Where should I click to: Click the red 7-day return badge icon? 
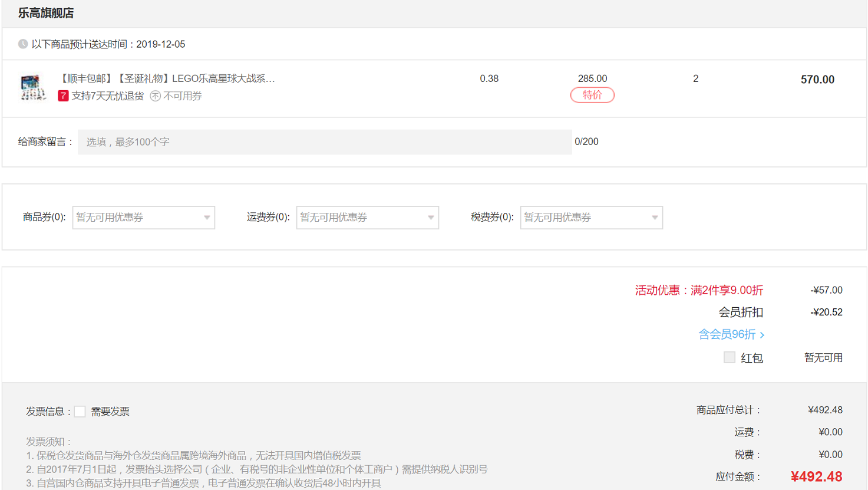point(63,96)
